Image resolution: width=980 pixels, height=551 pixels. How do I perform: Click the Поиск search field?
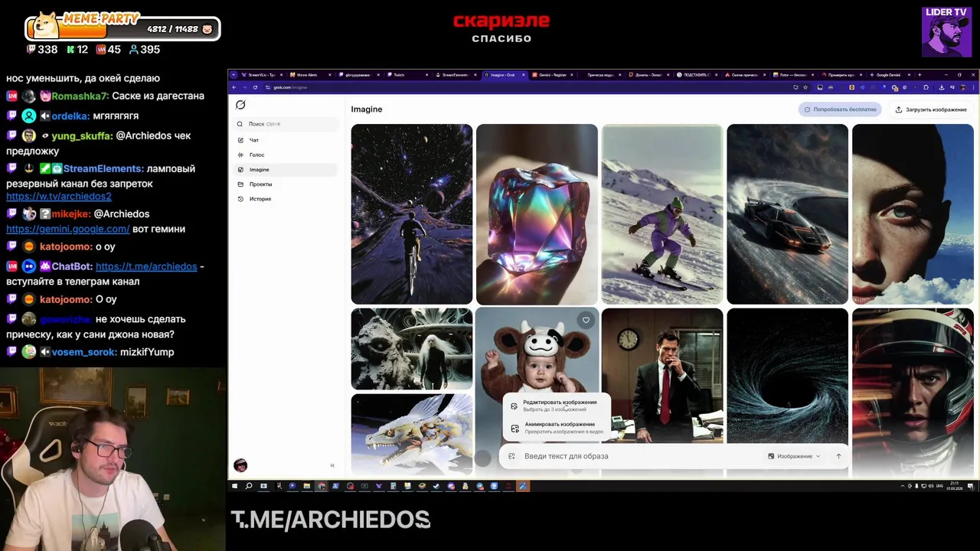[x=286, y=124]
